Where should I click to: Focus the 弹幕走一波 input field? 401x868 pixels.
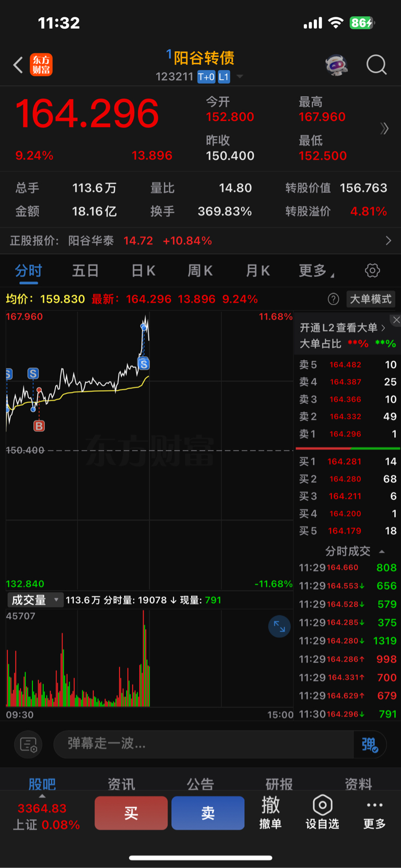pyautogui.click(x=204, y=744)
